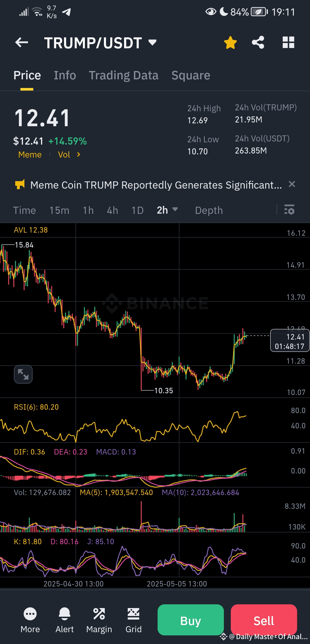Tap the Daily Master Of Anal... watermark handle
The width and height of the screenshot is (310, 644).
pyautogui.click(x=268, y=637)
